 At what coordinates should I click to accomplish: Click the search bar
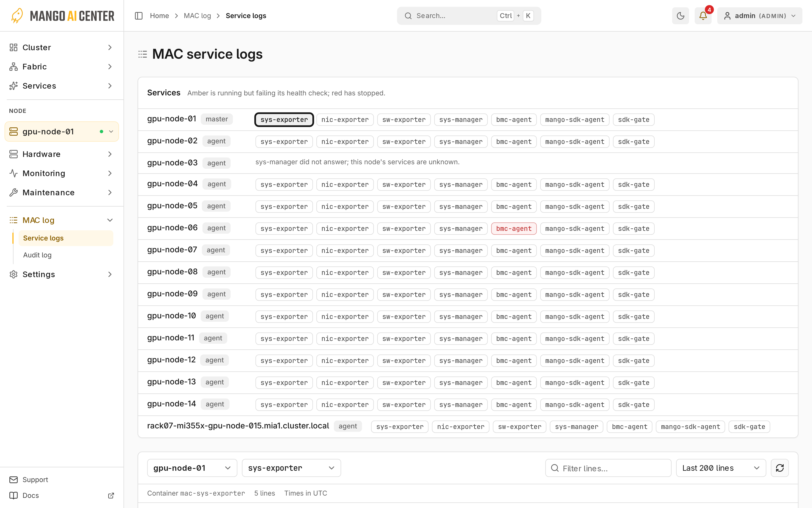coord(469,16)
